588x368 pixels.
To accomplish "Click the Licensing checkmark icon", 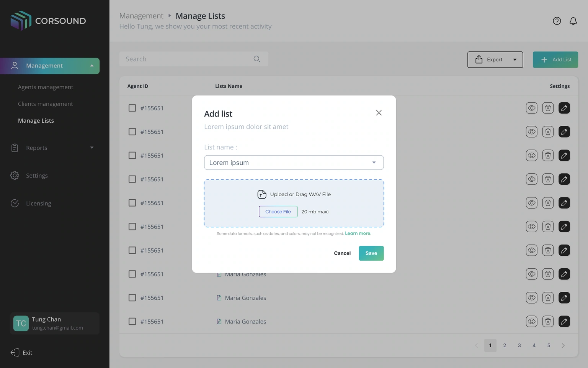I will [x=15, y=203].
